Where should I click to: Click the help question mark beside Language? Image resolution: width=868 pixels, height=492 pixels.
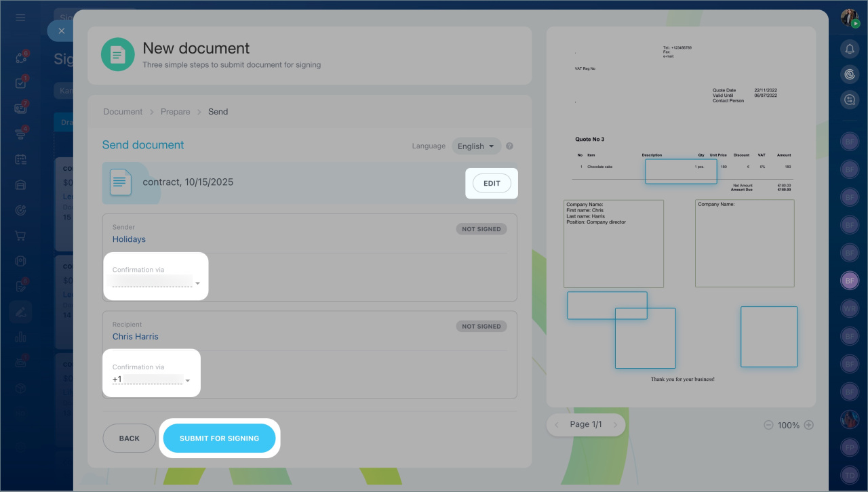(509, 146)
